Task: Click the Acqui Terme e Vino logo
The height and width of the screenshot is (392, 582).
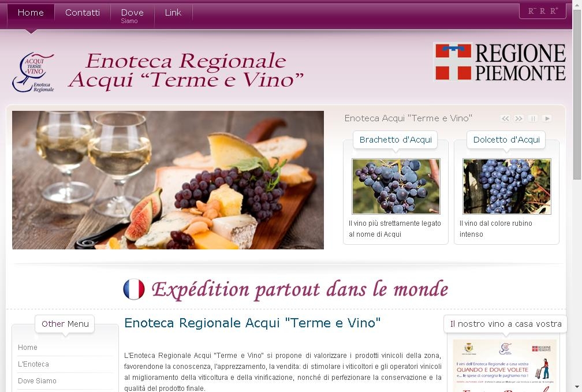Action: (x=33, y=72)
